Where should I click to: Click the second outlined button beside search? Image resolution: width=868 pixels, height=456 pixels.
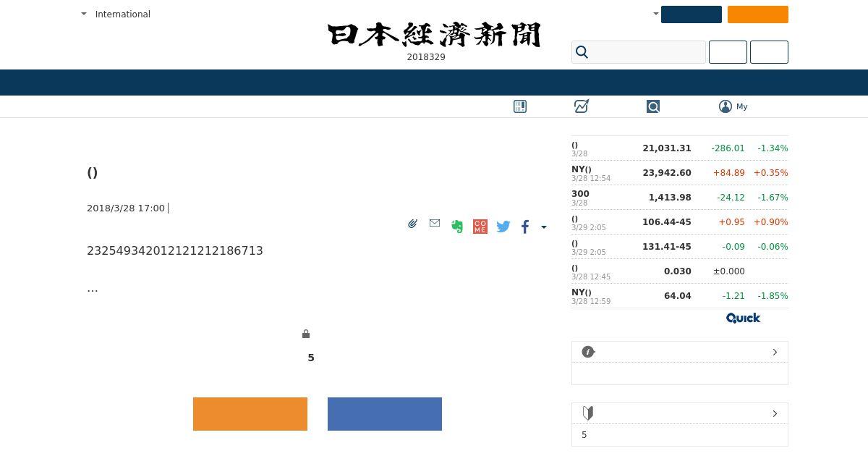pos(769,52)
